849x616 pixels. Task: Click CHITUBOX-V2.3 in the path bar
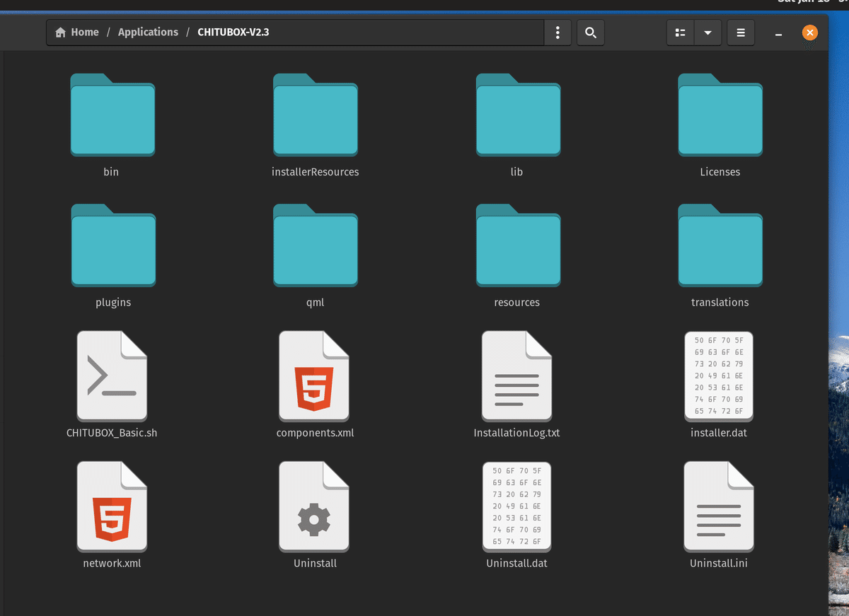(x=233, y=33)
